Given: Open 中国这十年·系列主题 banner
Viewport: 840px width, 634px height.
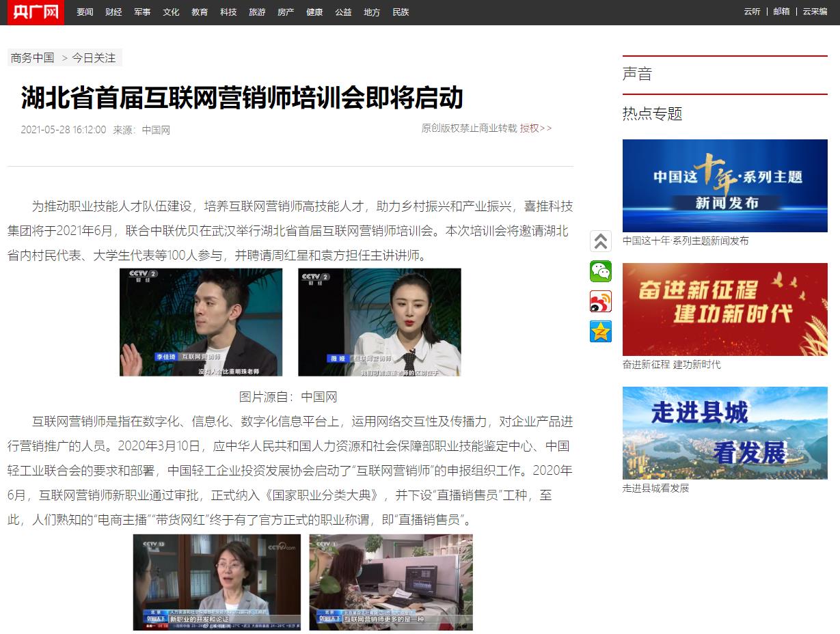Looking at the screenshot, I should (725, 186).
